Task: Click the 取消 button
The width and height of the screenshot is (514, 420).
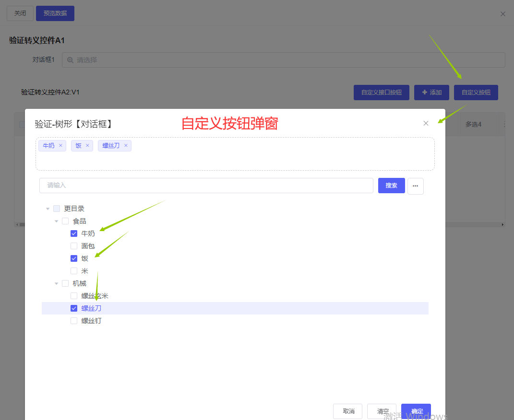Action: coord(348,411)
